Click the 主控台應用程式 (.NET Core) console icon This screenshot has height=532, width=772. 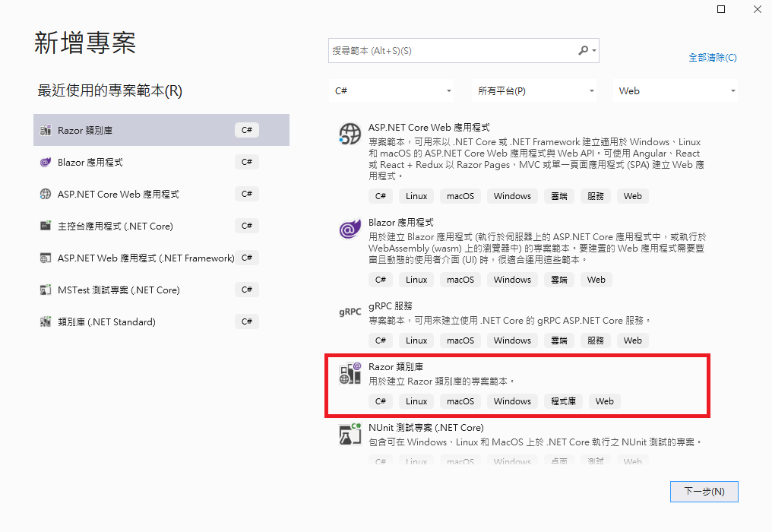click(x=46, y=226)
